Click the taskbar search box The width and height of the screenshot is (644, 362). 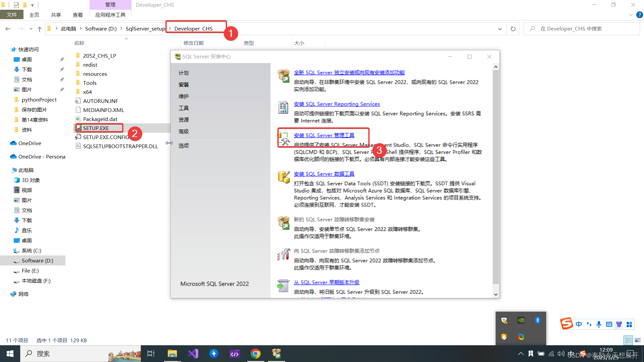click(81, 354)
